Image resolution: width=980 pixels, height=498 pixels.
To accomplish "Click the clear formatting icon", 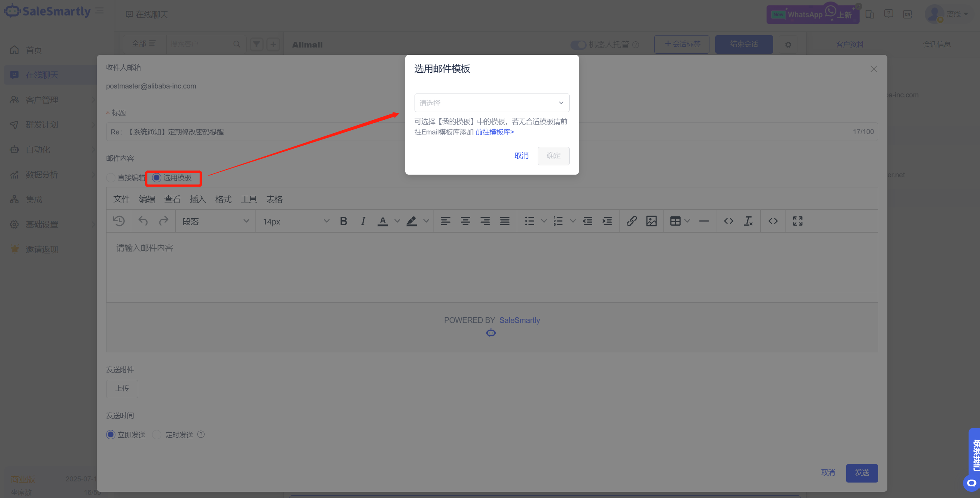I will (748, 221).
